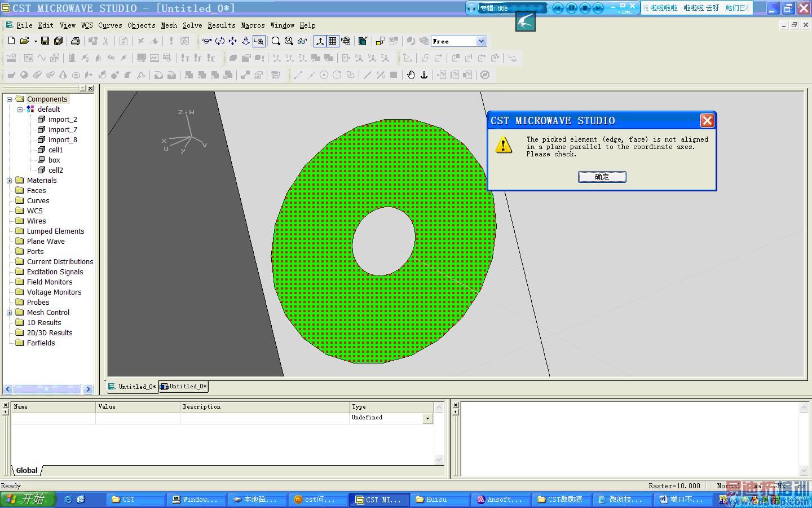
Task: Click the glasses view options icon
Action: pyautogui.click(x=302, y=41)
